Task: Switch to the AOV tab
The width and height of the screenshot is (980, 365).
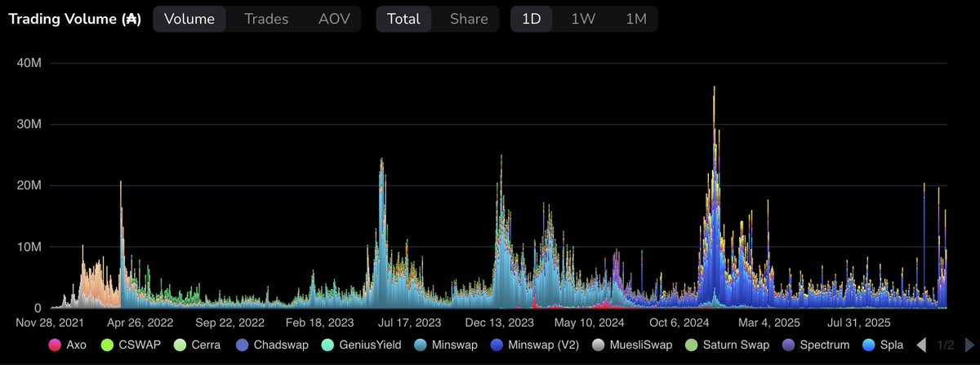Action: [333, 19]
